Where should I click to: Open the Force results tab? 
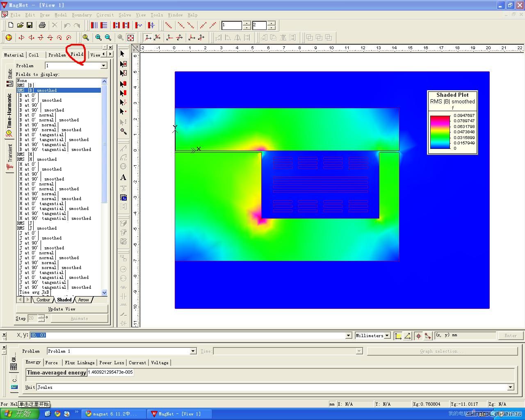click(x=52, y=363)
